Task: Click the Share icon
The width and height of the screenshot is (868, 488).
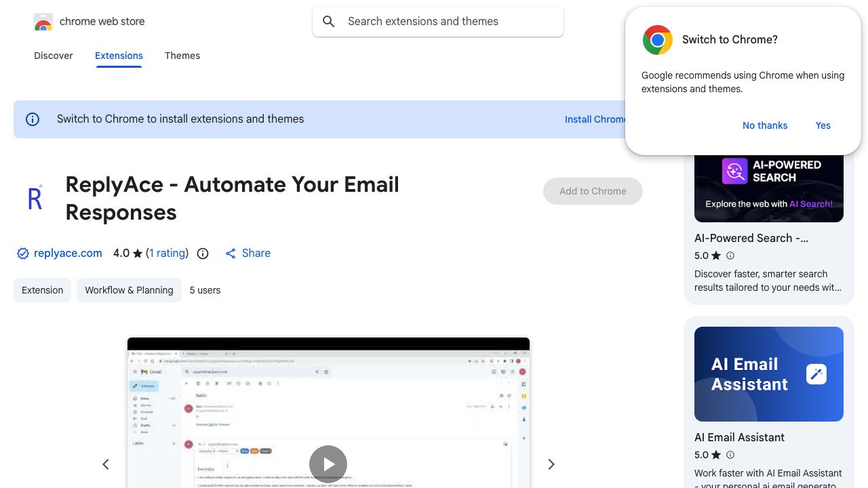Action: [231, 253]
